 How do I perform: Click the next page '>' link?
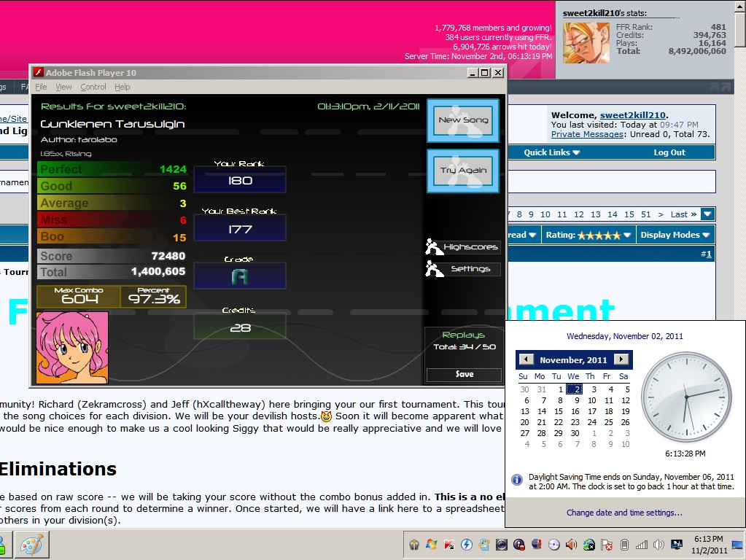661,214
